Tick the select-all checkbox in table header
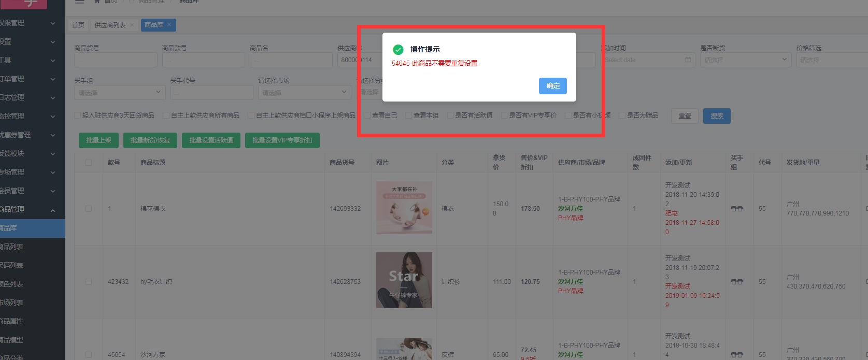Image resolution: width=868 pixels, height=360 pixels. (x=89, y=163)
